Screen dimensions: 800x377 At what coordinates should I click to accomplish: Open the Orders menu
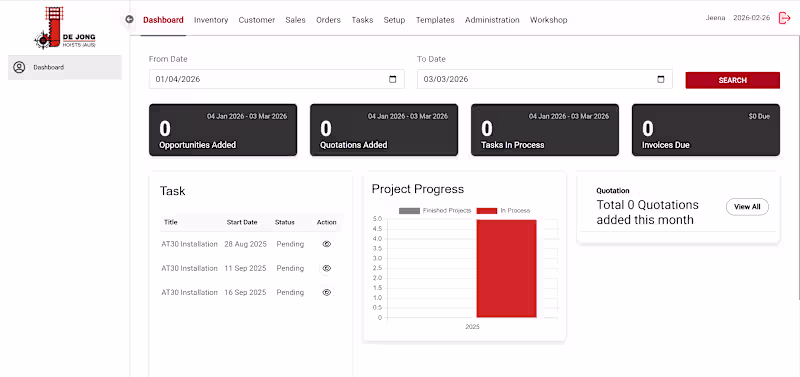click(x=329, y=20)
